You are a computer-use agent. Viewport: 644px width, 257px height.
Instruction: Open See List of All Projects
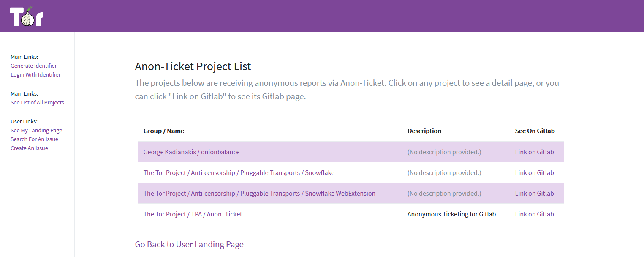click(37, 102)
